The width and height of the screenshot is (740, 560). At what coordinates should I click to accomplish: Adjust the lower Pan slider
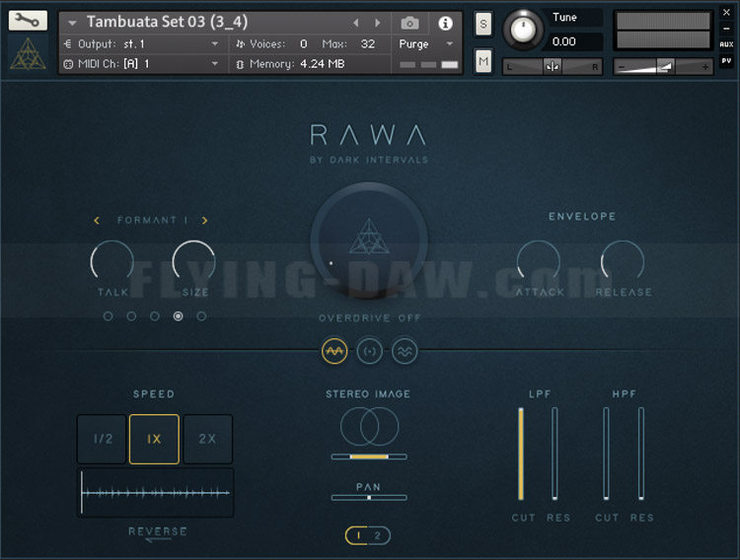[x=369, y=497]
